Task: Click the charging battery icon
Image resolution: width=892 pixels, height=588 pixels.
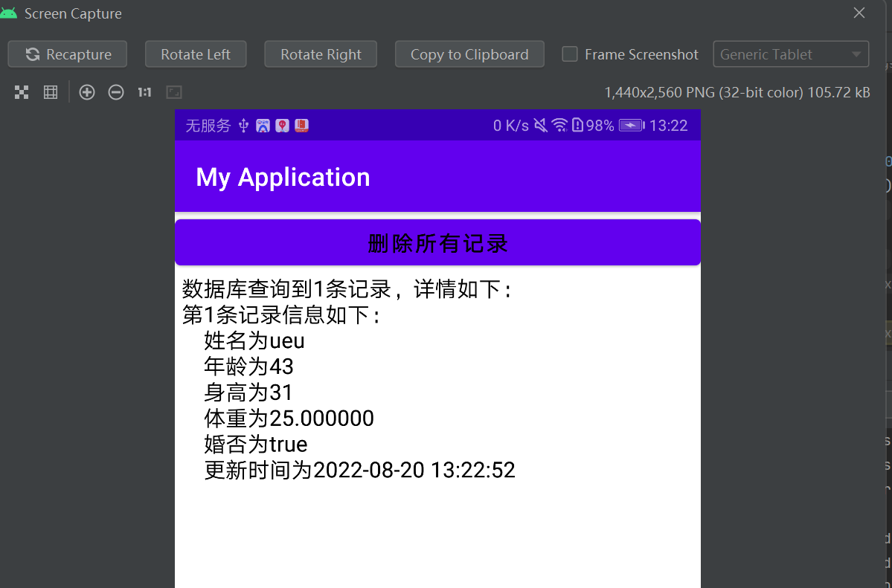Action: tap(632, 125)
